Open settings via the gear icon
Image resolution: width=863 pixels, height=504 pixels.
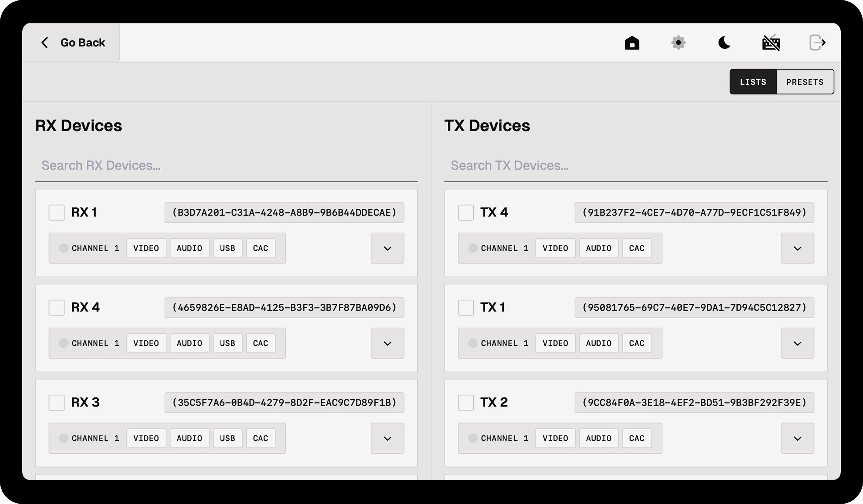[x=678, y=43]
